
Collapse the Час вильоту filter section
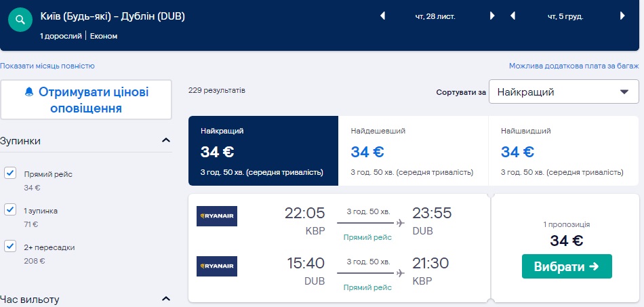coord(165,299)
